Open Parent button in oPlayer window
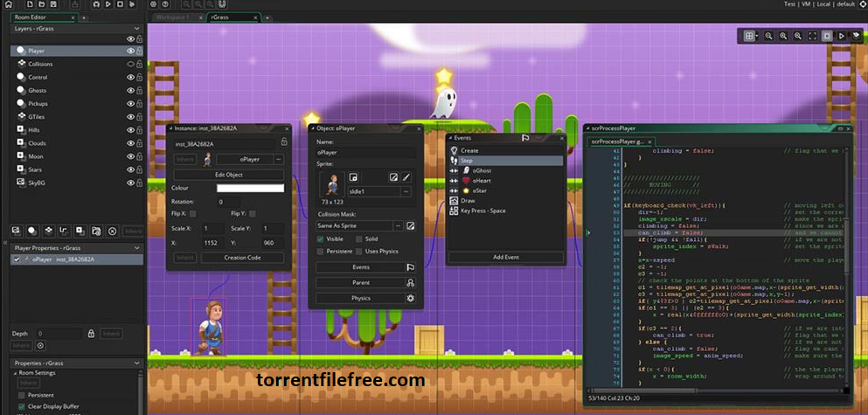This screenshot has width=868, height=415. [x=365, y=283]
